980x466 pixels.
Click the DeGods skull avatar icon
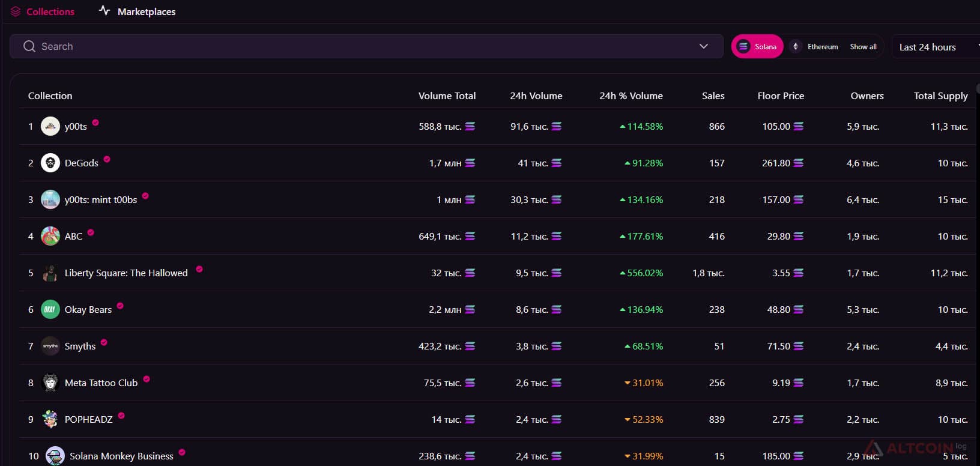(x=50, y=163)
